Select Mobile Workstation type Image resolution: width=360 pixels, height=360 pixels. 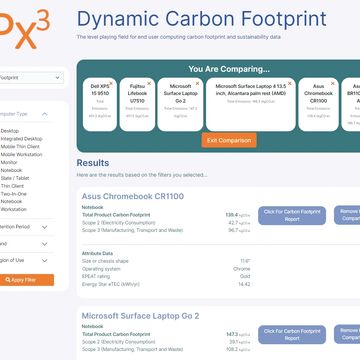tap(21, 154)
